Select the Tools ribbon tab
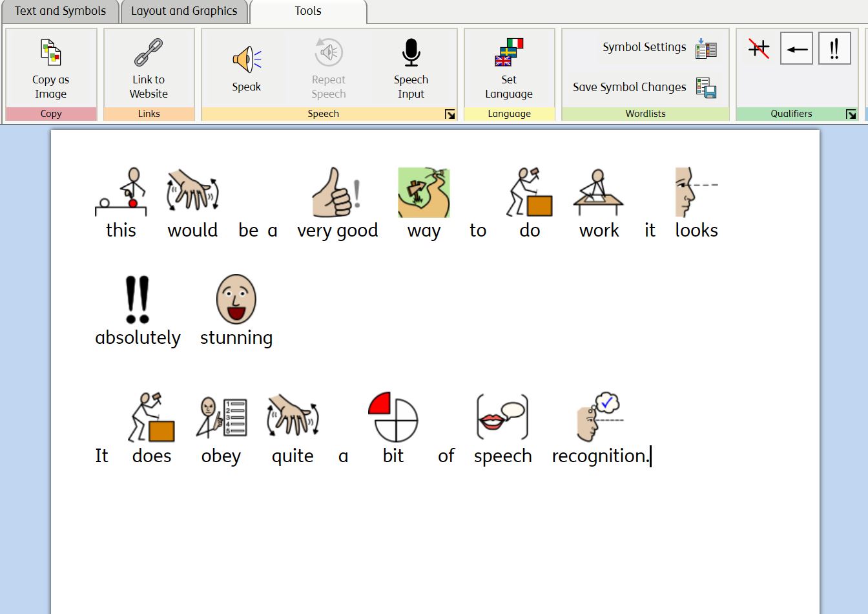868x614 pixels. click(x=308, y=10)
